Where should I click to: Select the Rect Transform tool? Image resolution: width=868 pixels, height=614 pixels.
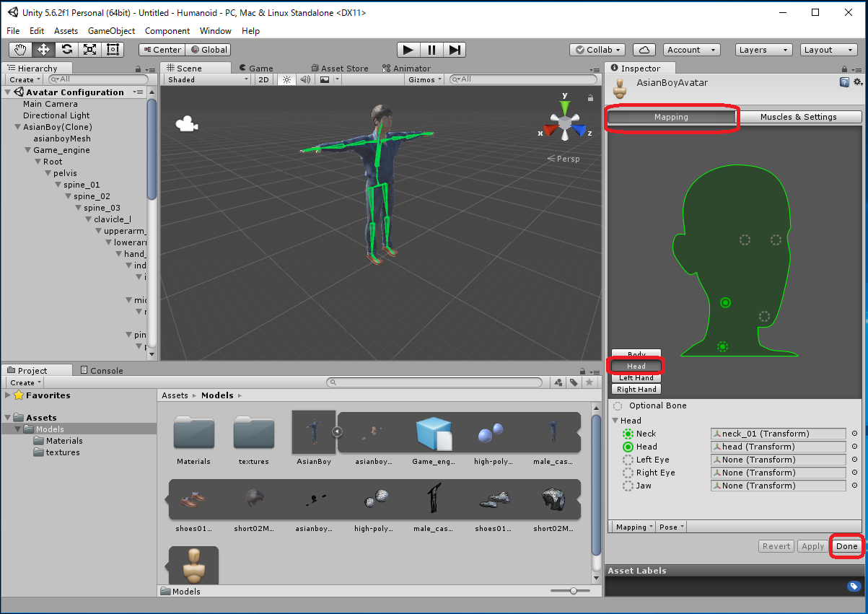(x=113, y=50)
